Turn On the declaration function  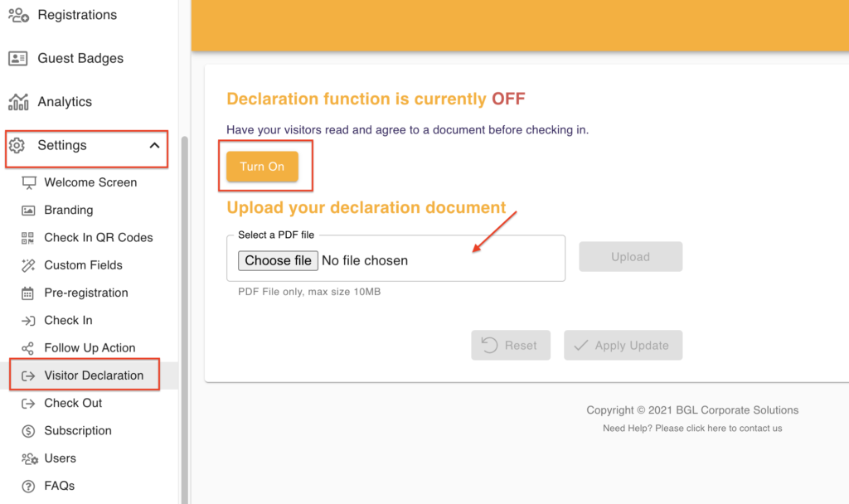[262, 167]
